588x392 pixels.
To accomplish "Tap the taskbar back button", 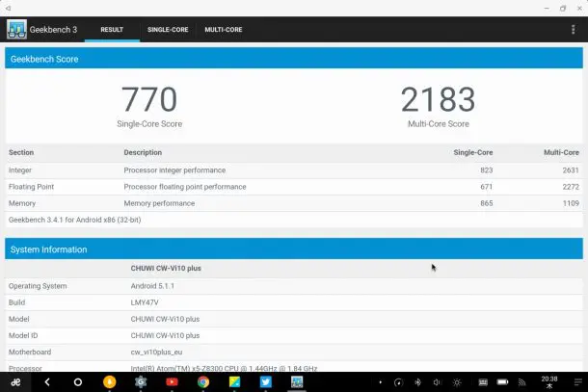I will point(47,382).
